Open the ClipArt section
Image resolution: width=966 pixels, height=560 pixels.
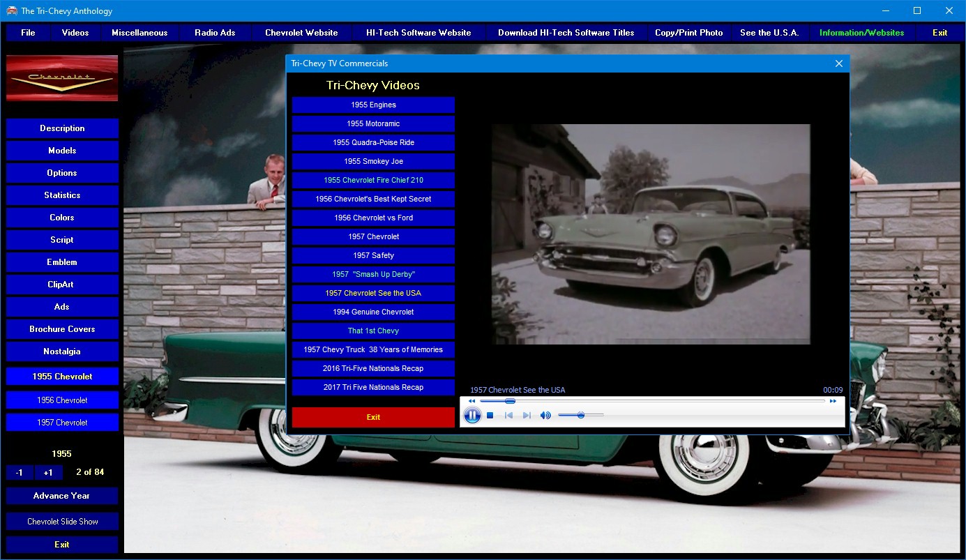point(62,285)
